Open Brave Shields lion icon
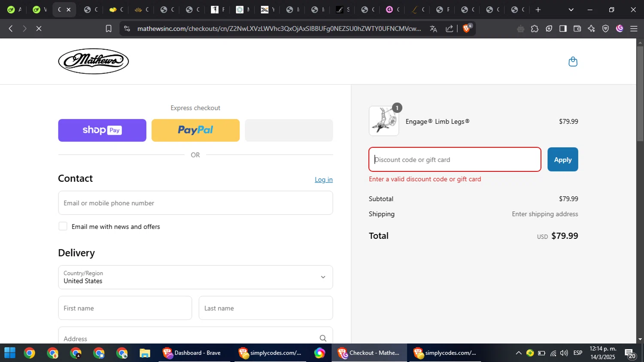 coord(467,28)
